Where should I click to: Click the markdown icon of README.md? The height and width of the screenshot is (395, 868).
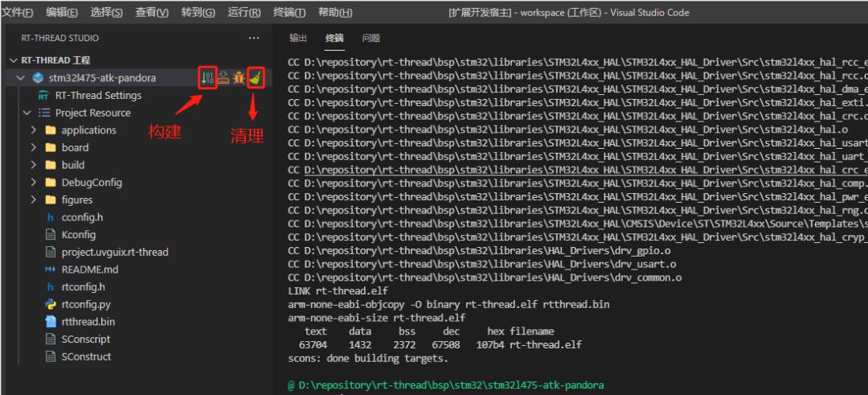click(51, 270)
